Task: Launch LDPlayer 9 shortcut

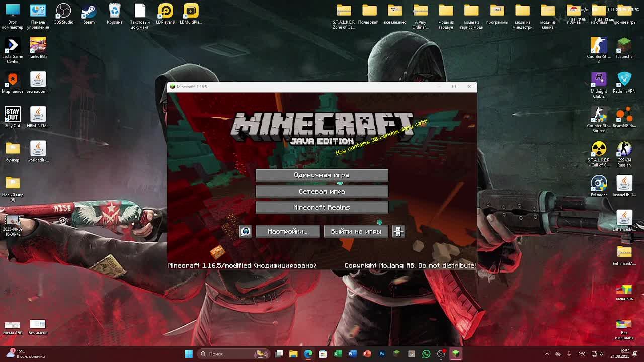Action: [x=166, y=14]
